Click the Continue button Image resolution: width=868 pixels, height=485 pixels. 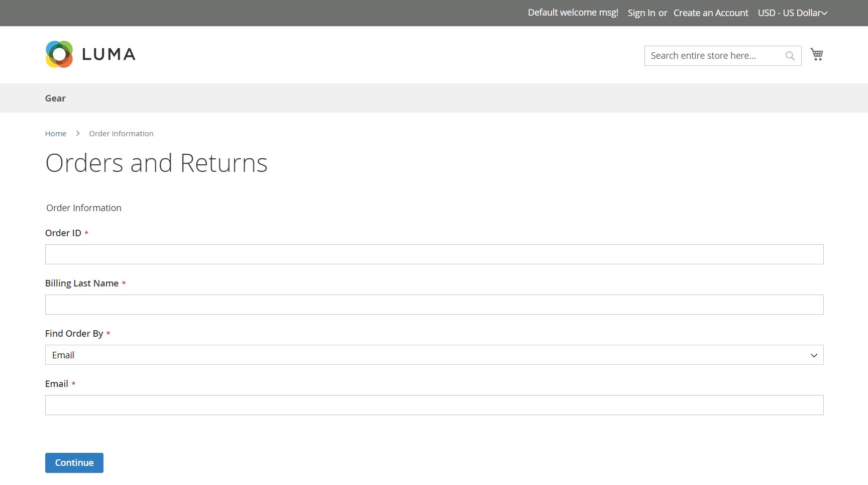[x=74, y=463]
